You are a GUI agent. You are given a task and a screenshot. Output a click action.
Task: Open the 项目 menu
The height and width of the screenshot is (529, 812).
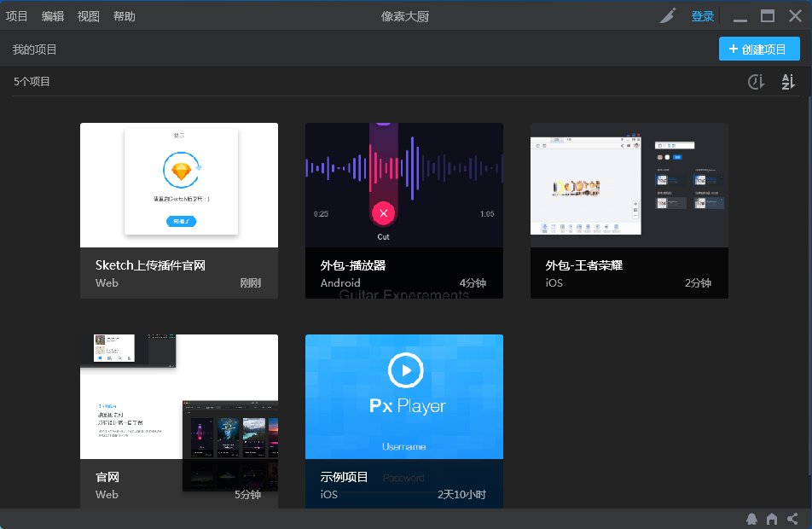(x=16, y=15)
